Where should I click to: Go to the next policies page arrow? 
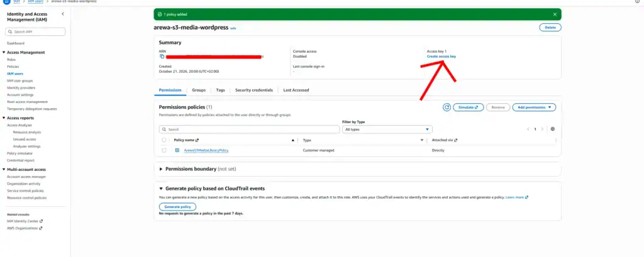coord(542,129)
